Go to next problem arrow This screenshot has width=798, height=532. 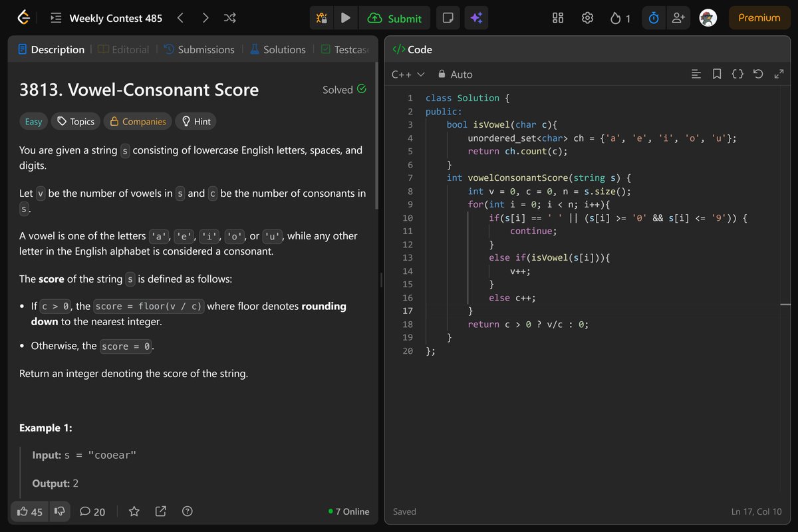(205, 18)
